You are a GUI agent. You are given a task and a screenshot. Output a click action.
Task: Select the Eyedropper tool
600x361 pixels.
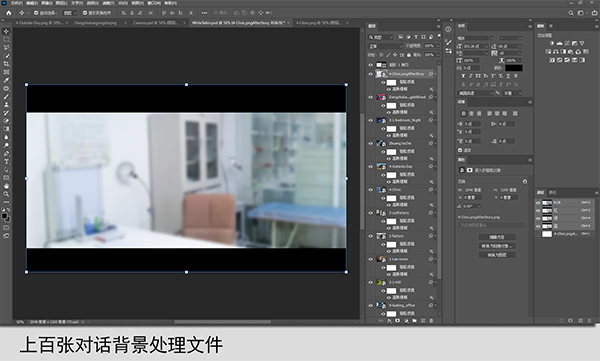click(6, 80)
